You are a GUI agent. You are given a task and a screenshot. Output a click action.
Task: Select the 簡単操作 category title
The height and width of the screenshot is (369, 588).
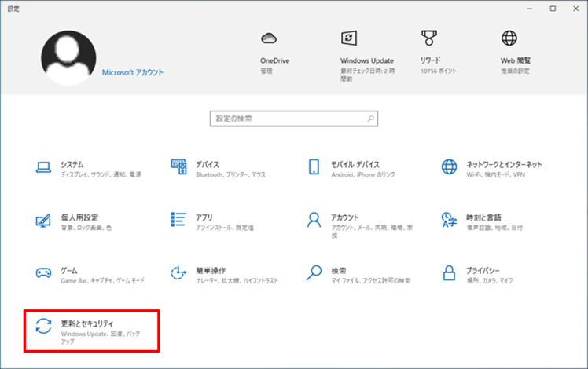point(211,271)
